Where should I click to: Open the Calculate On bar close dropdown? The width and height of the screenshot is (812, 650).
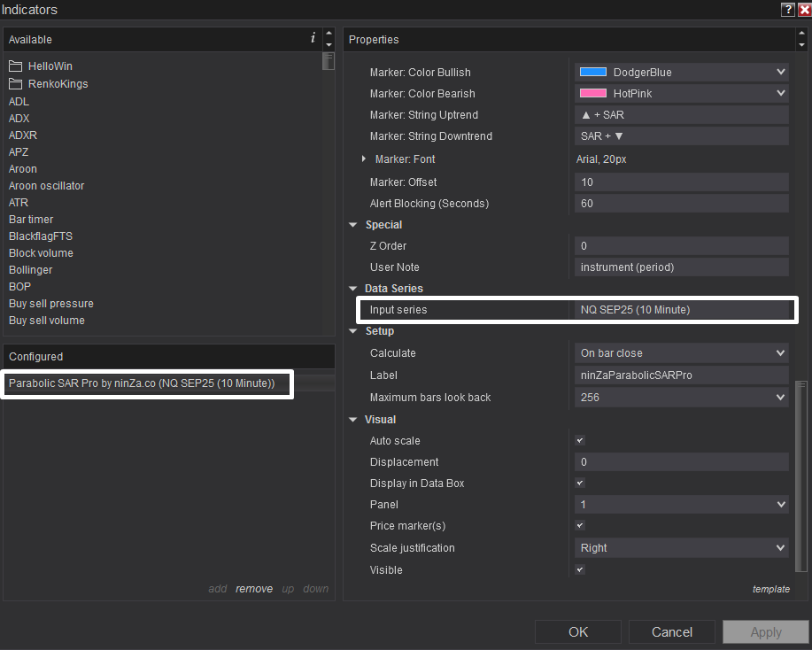tap(682, 353)
